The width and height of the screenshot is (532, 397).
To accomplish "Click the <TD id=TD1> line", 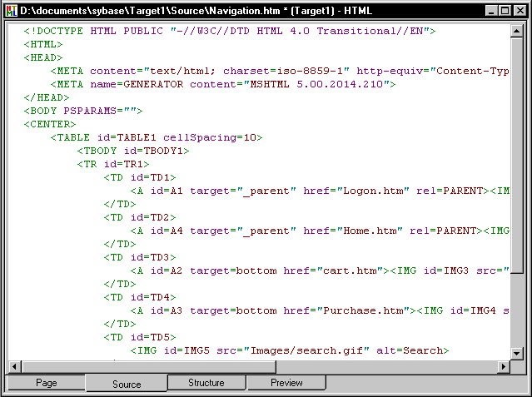I will pos(140,177).
